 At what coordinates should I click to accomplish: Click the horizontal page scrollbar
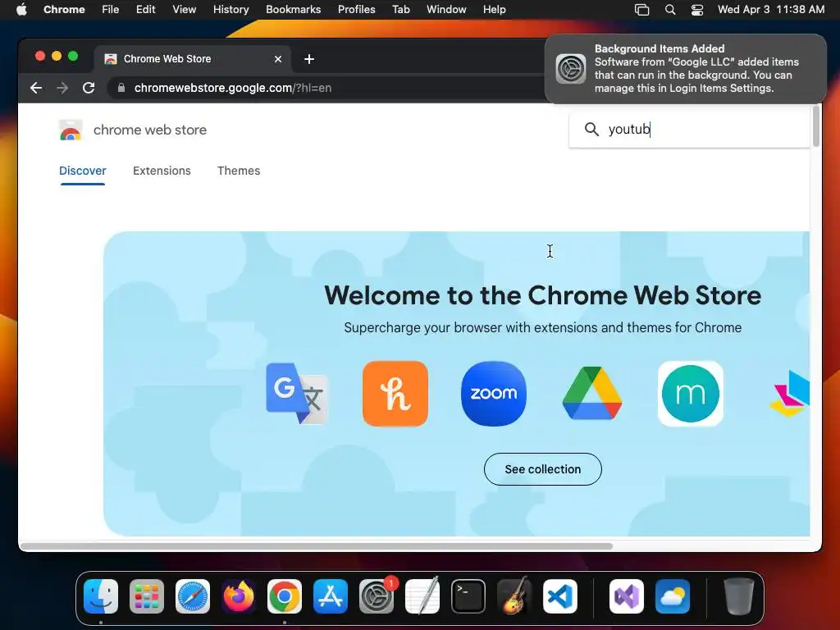pyautogui.click(x=316, y=546)
